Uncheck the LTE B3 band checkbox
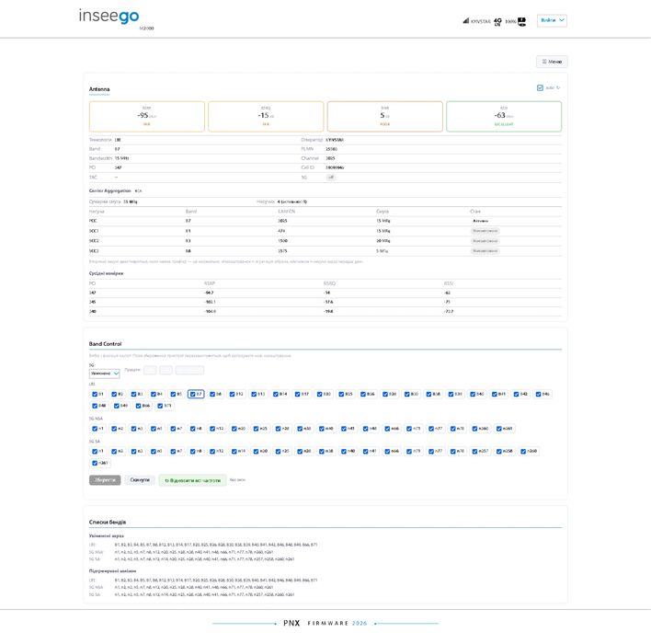The height and width of the screenshot is (644, 651). point(133,394)
